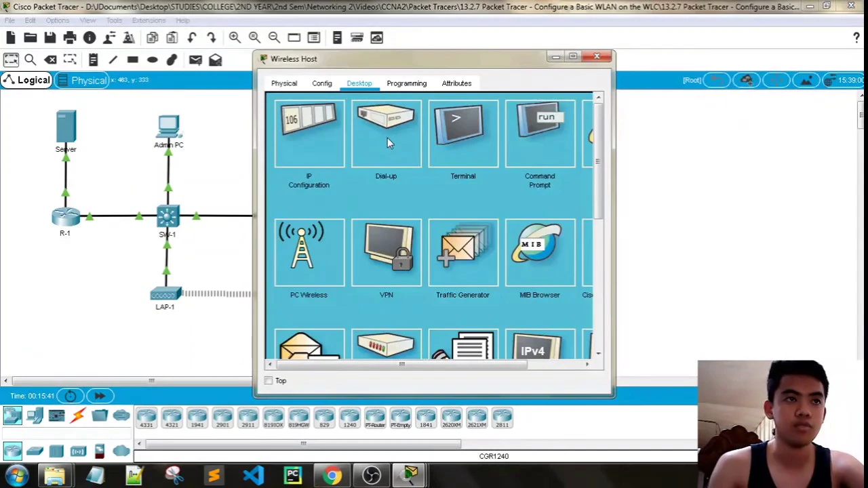This screenshot has height=488, width=868.
Task: Click the Paste toolbar icon
Action: tap(172, 38)
